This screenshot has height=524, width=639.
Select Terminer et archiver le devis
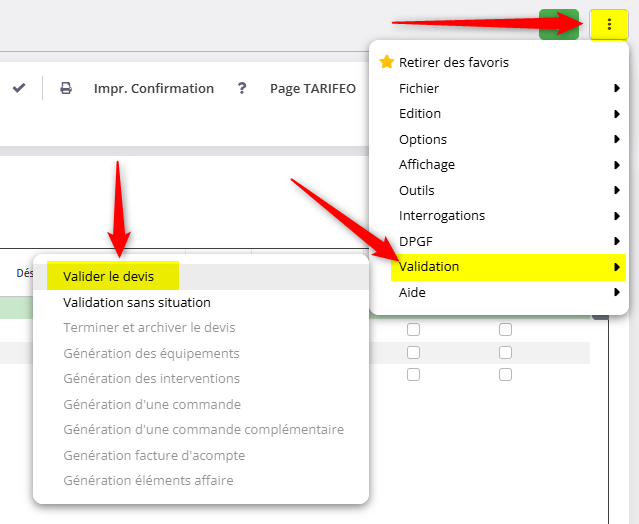point(201,328)
